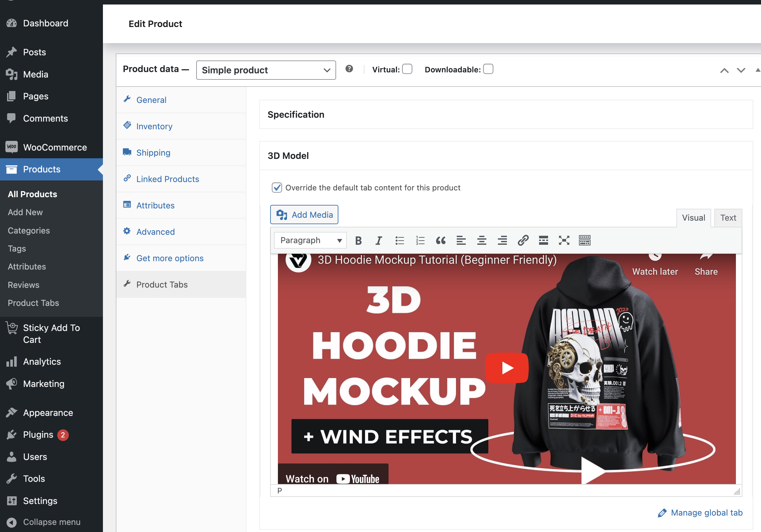The image size is (761, 532).
Task: Insert a numbered list
Action: pyautogui.click(x=420, y=240)
